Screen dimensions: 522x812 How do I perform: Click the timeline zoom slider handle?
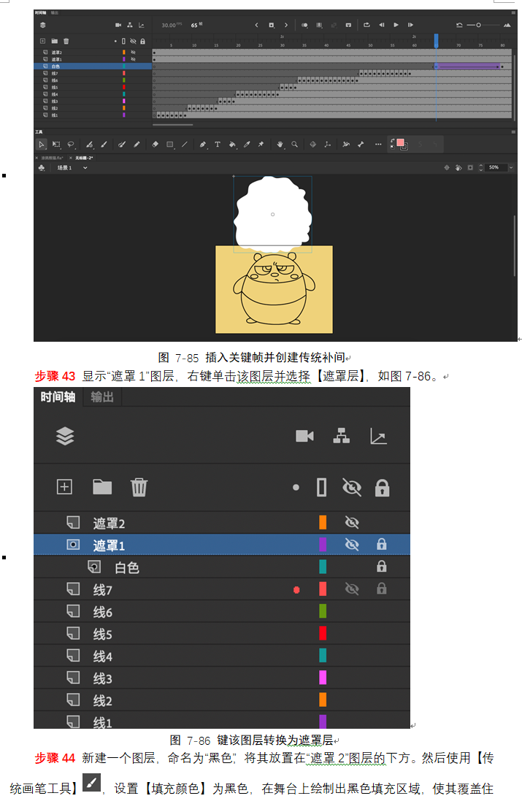tap(478, 25)
